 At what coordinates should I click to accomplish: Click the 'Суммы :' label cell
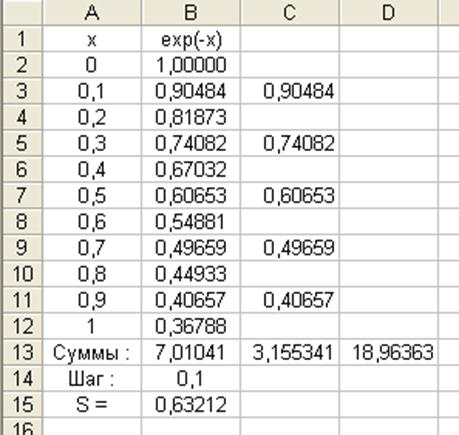[92, 352]
